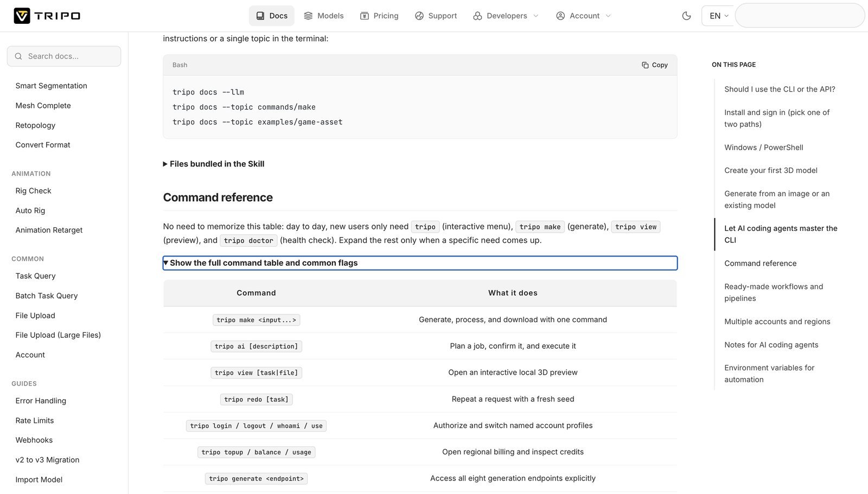Expand Files bundled in the Skill
Viewport: 868px width, 494px height.
click(x=214, y=164)
